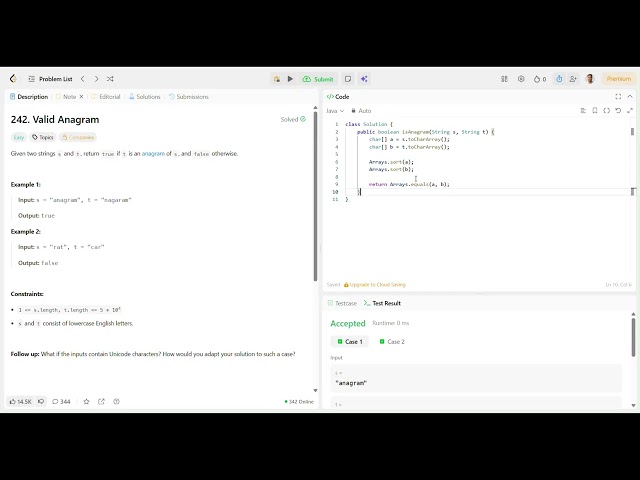Viewport: 640px width, 480px height.
Task: Open the settings gear icon
Action: [x=521, y=79]
